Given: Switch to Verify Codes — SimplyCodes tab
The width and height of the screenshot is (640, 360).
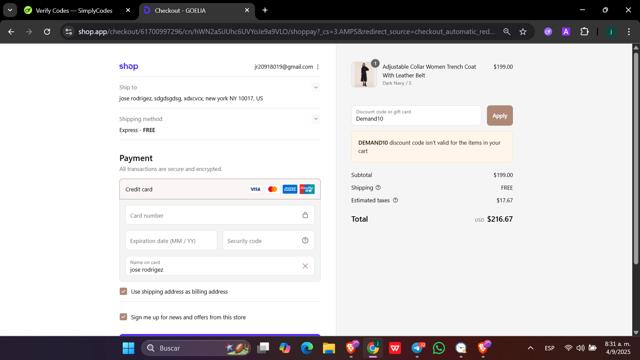Looking at the screenshot, I should point(73,11).
